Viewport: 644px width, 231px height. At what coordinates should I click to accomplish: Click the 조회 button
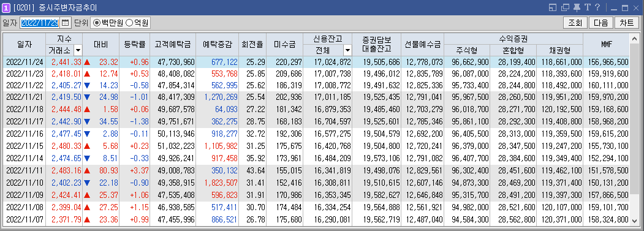pos(575,23)
